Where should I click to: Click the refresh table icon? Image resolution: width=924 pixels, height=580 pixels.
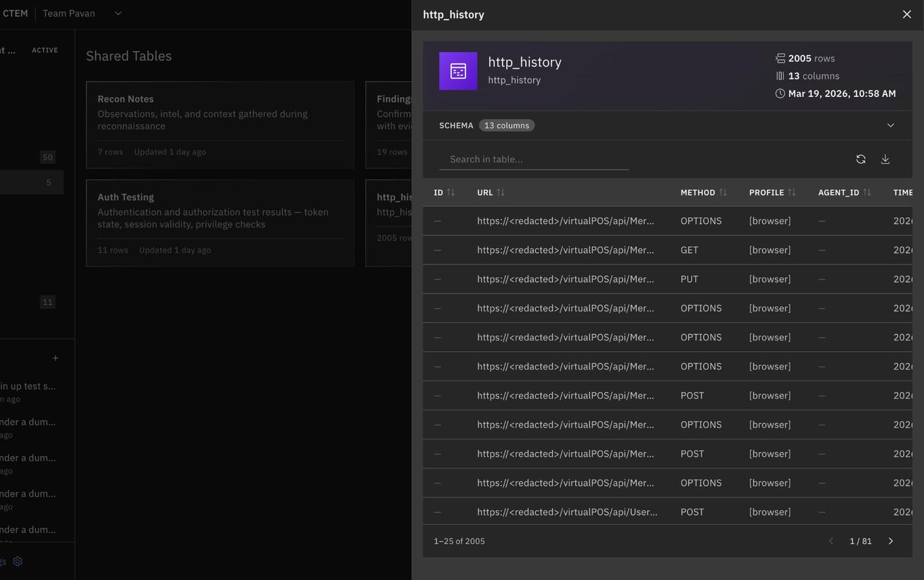click(x=861, y=159)
